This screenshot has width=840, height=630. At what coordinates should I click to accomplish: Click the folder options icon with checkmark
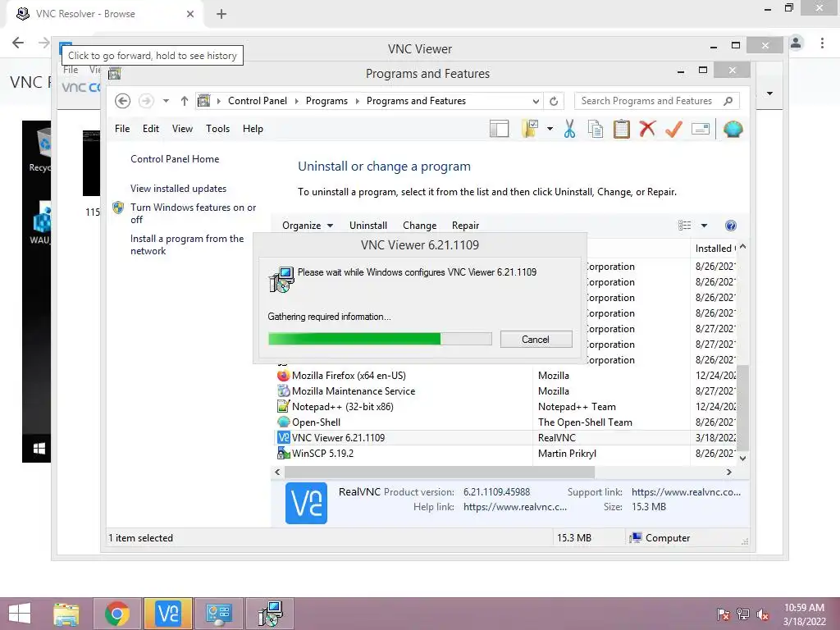coord(529,129)
